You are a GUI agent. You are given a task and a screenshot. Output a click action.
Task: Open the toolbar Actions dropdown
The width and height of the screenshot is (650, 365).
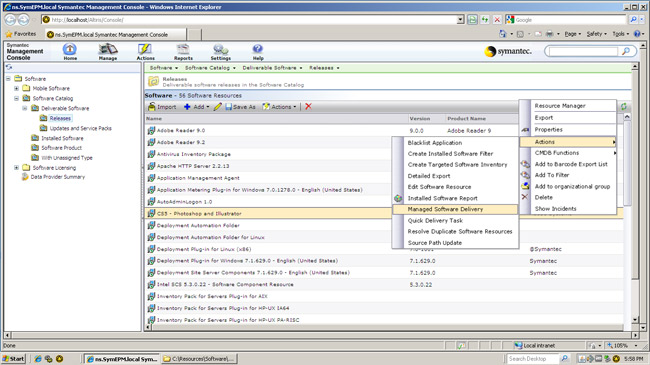279,107
